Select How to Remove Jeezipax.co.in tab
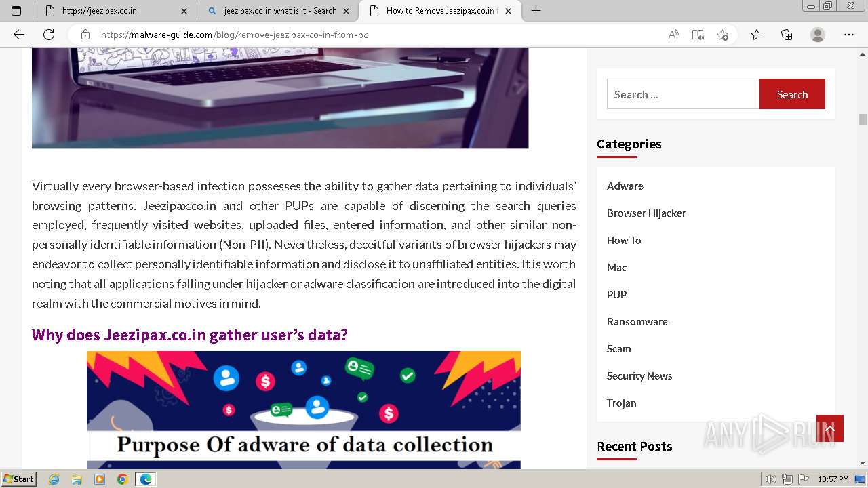868x488 pixels. 440,11
